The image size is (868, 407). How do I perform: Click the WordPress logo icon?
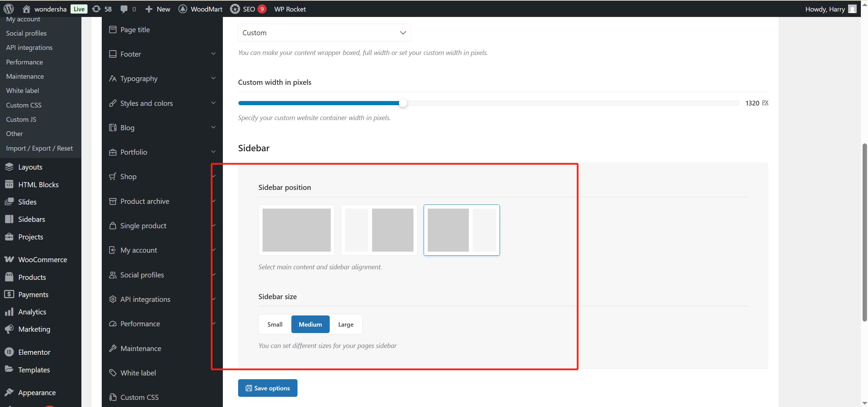coord(9,9)
